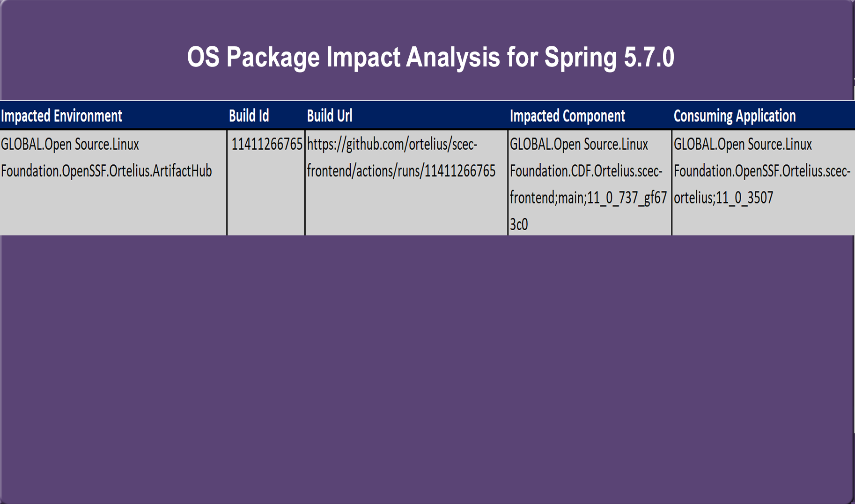Select the 'Consuming Application' column header
Viewport: 855px width, 504px height.
click(x=734, y=116)
